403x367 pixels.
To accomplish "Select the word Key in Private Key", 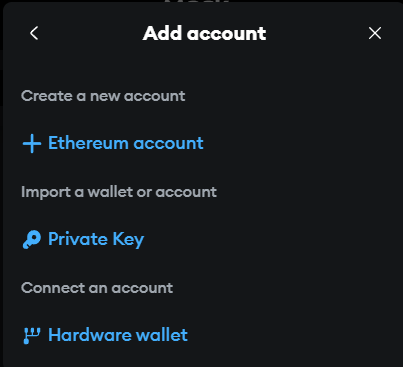I will click(128, 240).
